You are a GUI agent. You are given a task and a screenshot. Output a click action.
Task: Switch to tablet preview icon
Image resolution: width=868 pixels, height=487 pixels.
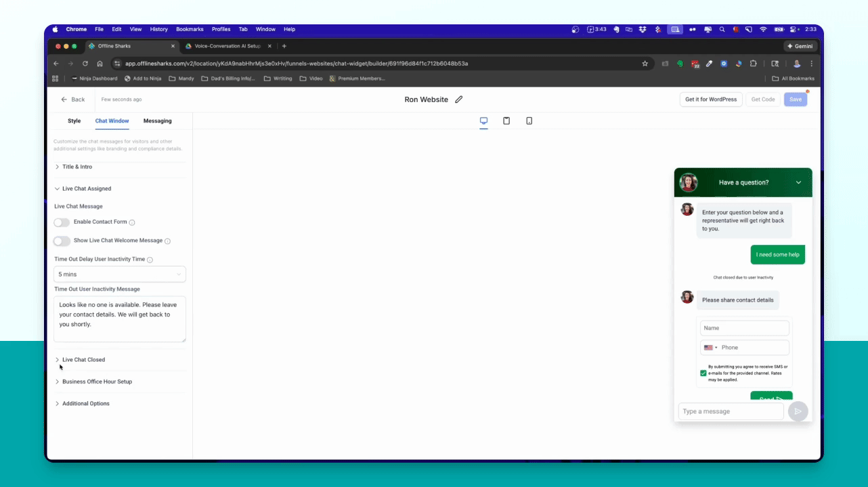click(506, 120)
